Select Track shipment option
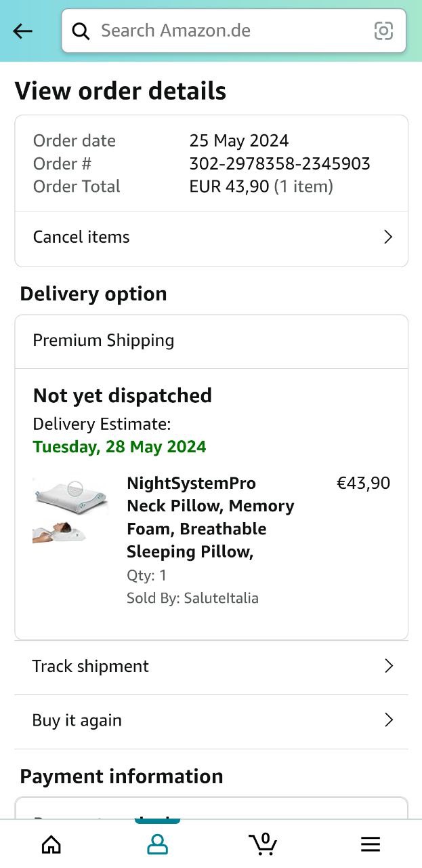The image size is (422, 868). tap(91, 666)
